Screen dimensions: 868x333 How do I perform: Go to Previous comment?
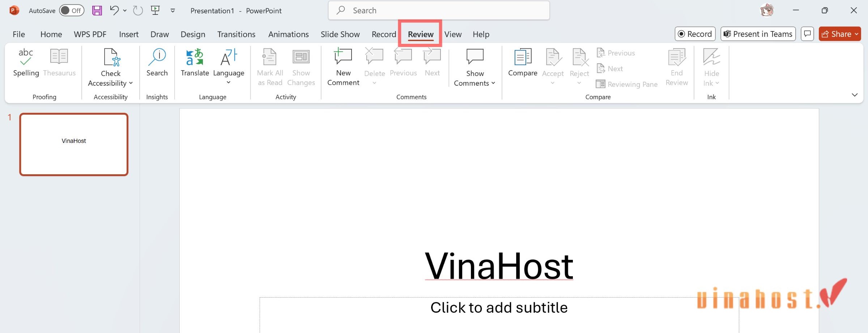point(403,63)
